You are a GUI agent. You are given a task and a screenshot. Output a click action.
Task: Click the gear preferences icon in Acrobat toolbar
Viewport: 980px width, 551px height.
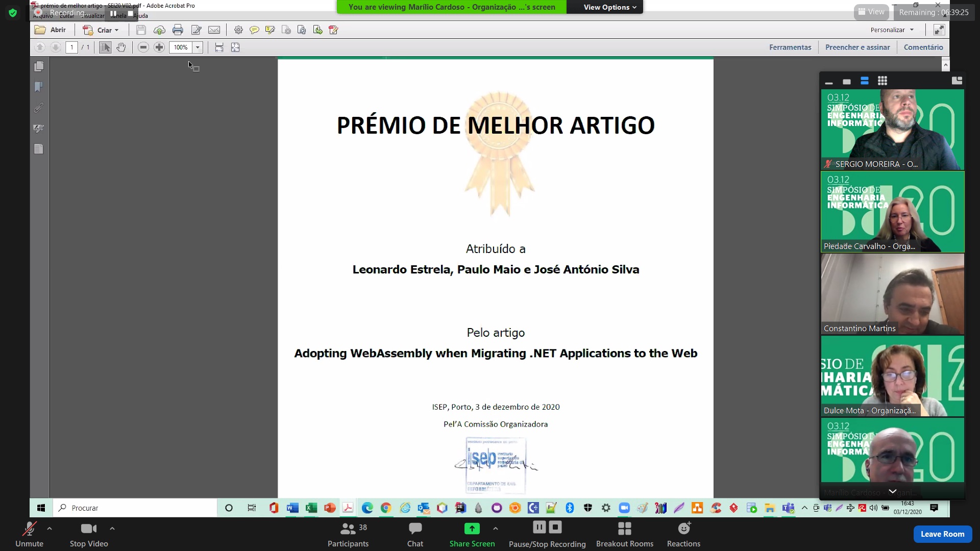[x=238, y=30]
